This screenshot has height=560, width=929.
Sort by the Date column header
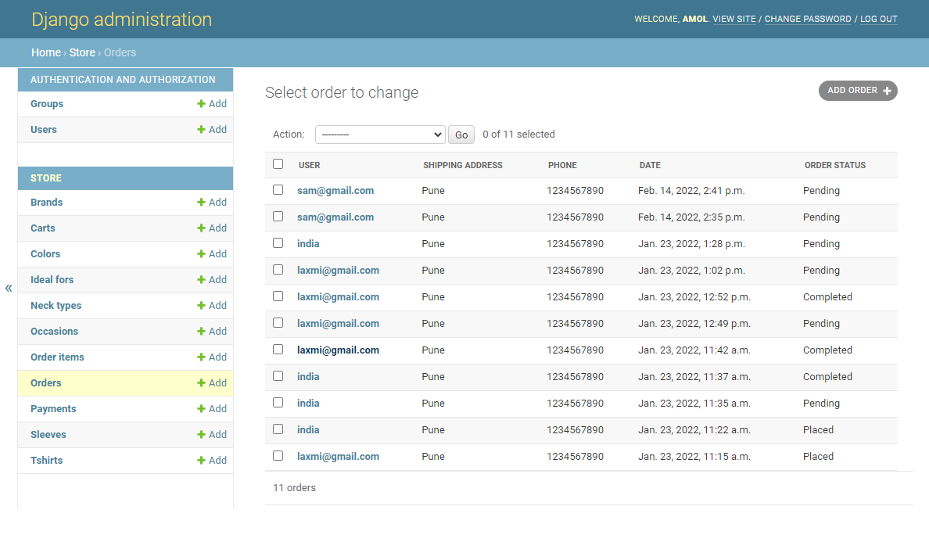pos(650,165)
